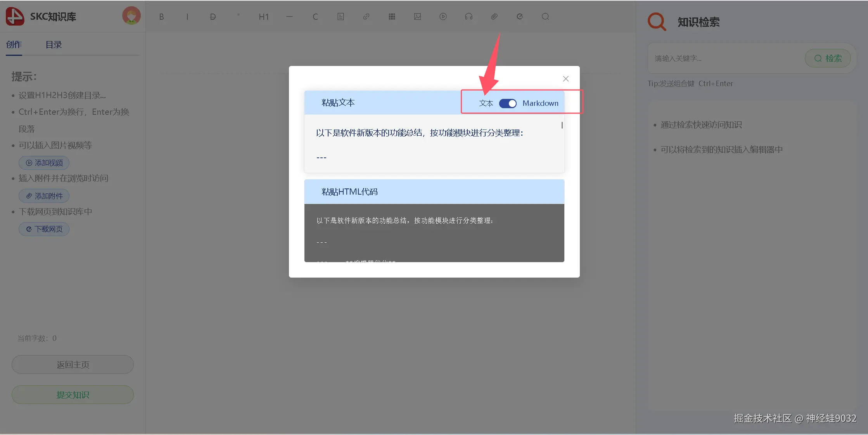
Task: Open the 目录 tab
Action: point(54,45)
